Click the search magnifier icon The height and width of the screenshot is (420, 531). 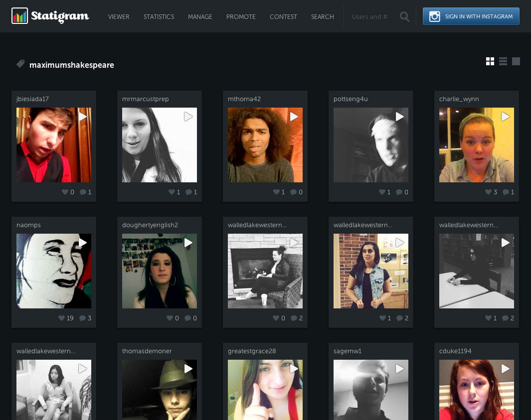click(404, 17)
